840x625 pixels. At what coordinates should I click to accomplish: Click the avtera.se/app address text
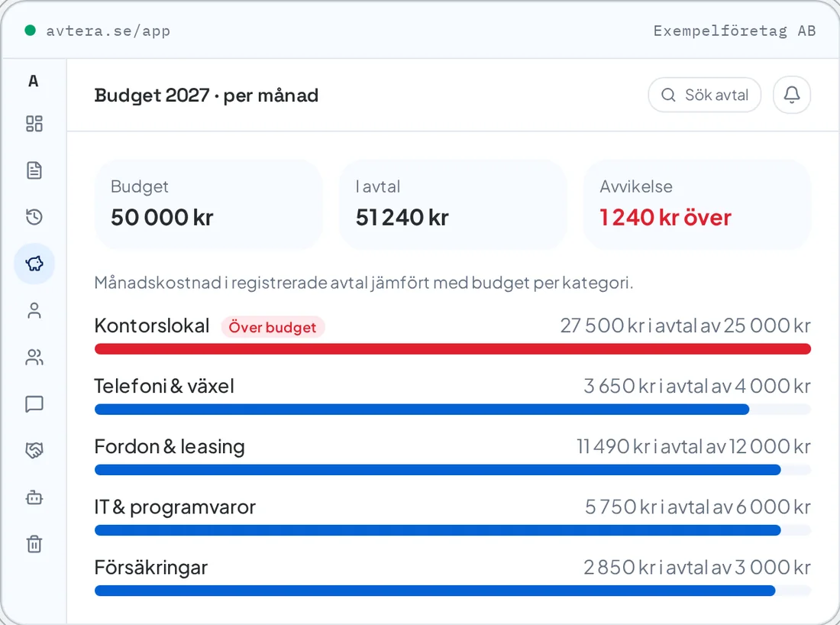pyautogui.click(x=108, y=31)
